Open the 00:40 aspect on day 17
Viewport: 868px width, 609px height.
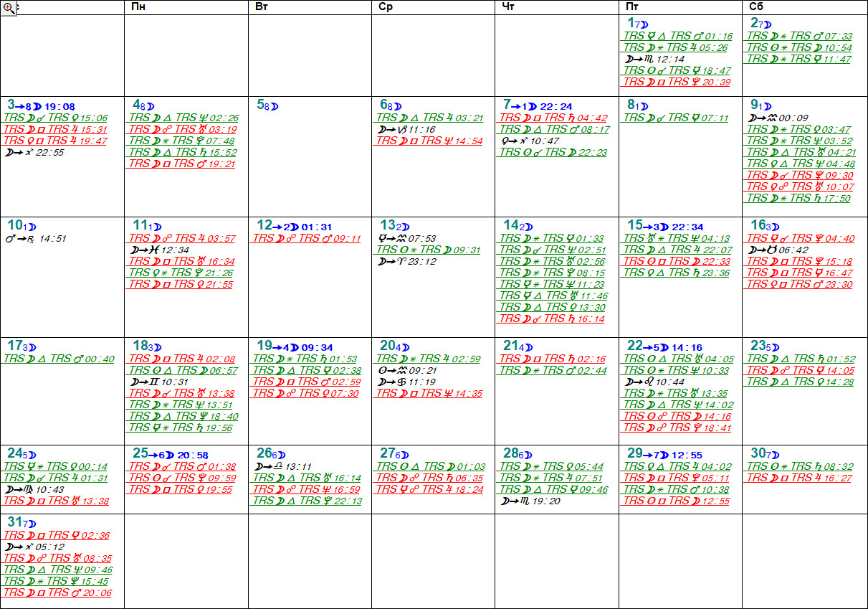[59, 359]
